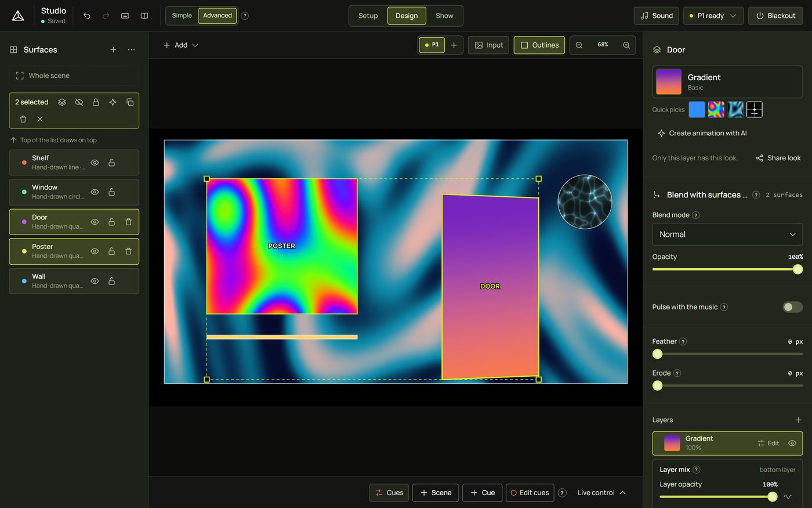The width and height of the screenshot is (812, 508).
Task: Switch to the Setup tab
Action: click(x=368, y=16)
